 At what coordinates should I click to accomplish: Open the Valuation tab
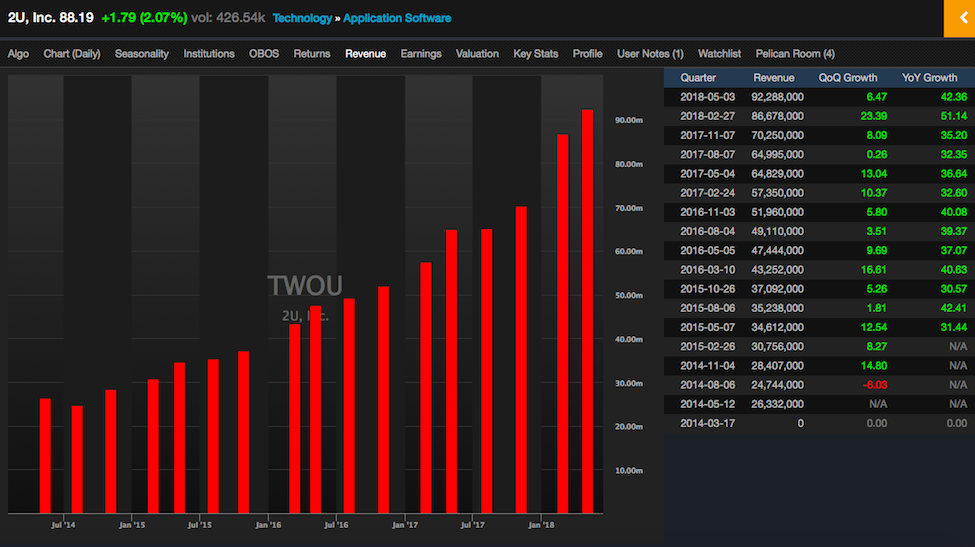[x=477, y=54]
